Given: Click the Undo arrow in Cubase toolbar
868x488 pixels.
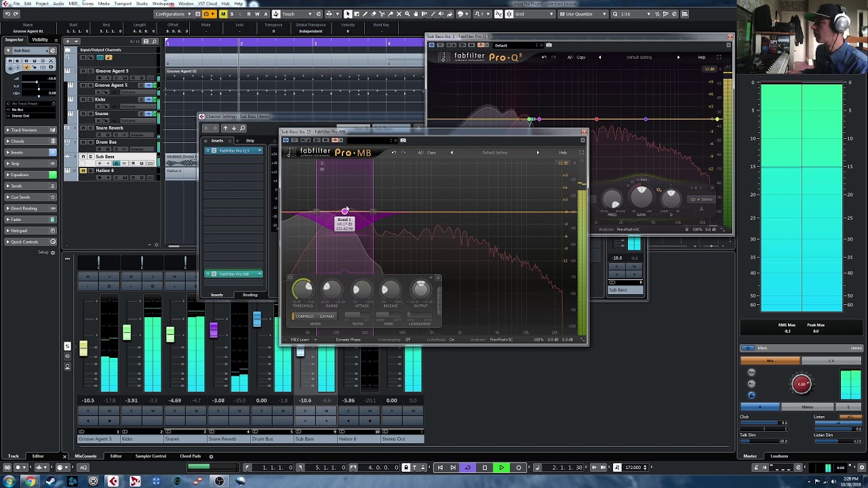Looking at the screenshot, I should [7, 14].
